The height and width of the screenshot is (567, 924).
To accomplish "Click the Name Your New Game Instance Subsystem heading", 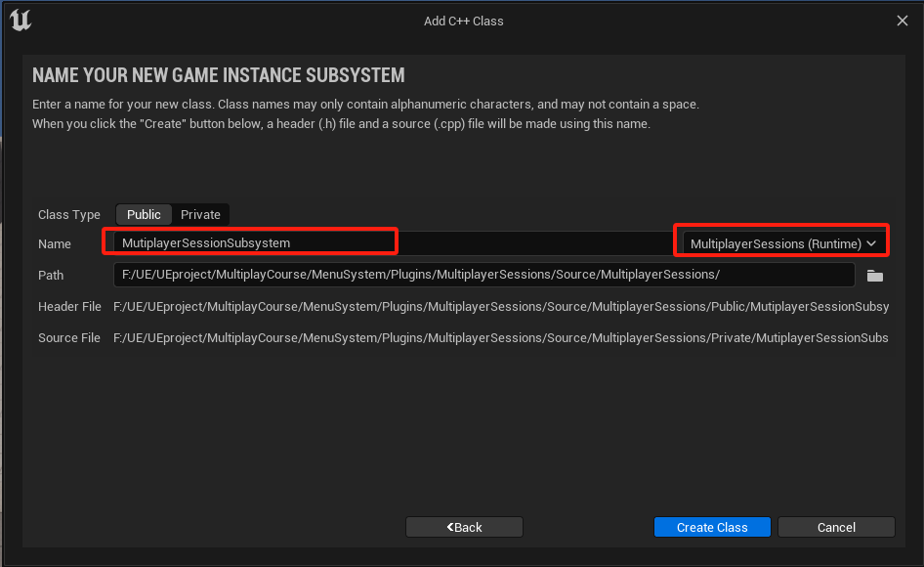I will point(219,75).
